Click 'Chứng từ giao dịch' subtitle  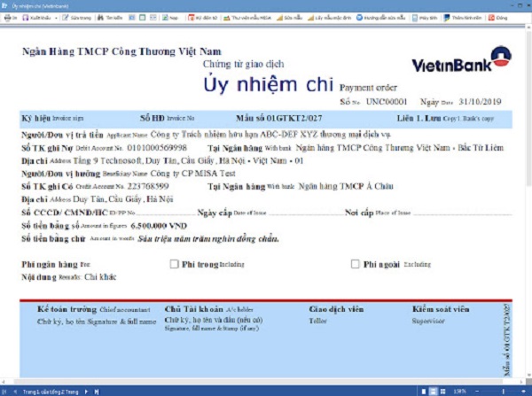coord(244,64)
